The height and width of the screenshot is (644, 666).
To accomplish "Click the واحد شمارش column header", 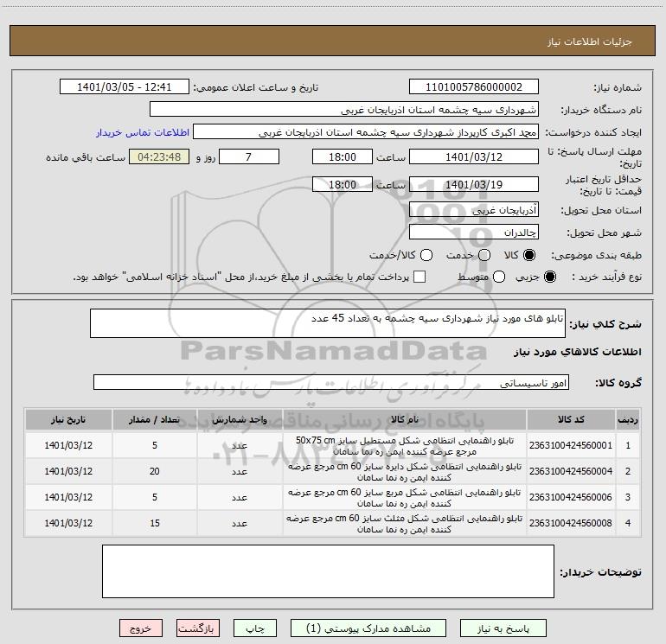I will click(240, 419).
